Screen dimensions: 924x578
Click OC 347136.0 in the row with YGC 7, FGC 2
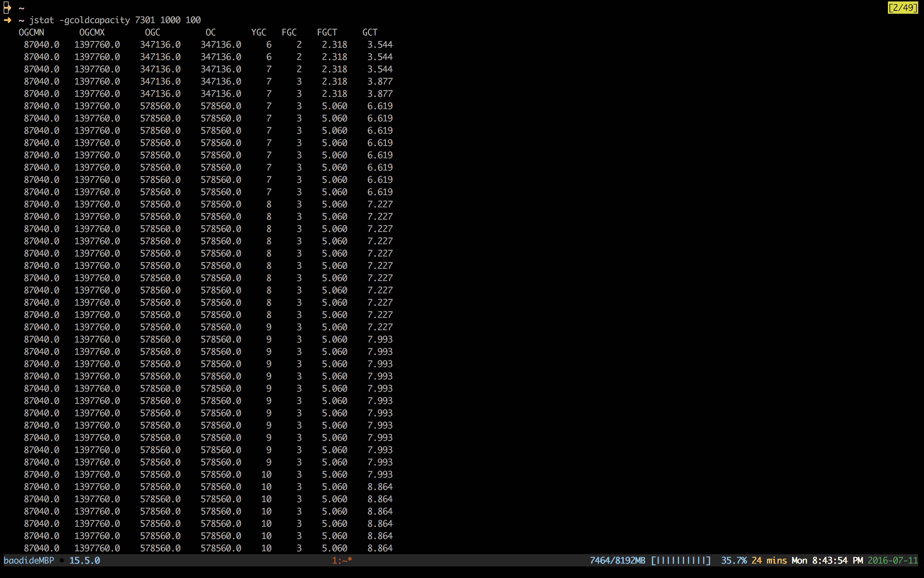pyautogui.click(x=221, y=69)
